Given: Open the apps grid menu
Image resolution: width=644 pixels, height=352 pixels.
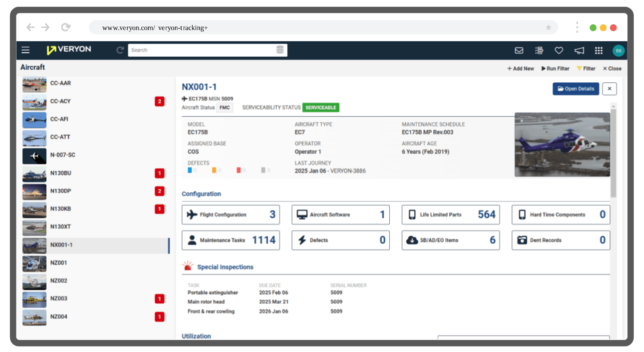Looking at the screenshot, I should pos(598,51).
